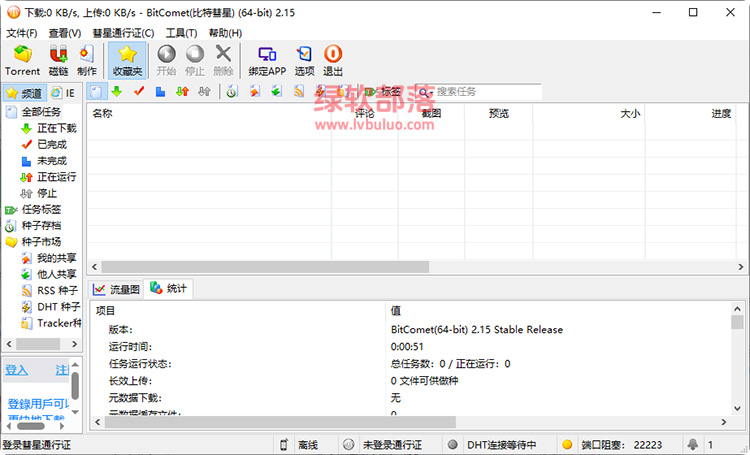750x455 pixels.
Task: Click the 标签 tag filter button
Action: click(x=383, y=91)
